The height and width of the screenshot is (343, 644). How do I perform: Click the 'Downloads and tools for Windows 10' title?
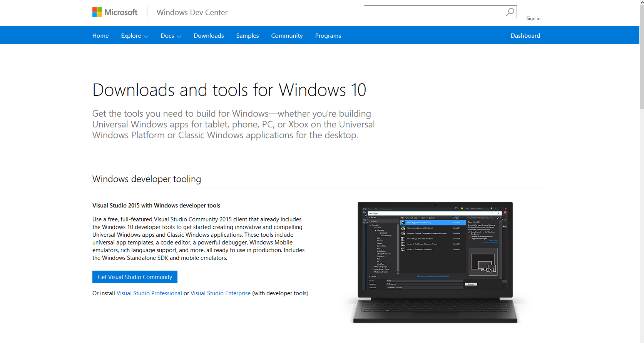pyautogui.click(x=229, y=90)
